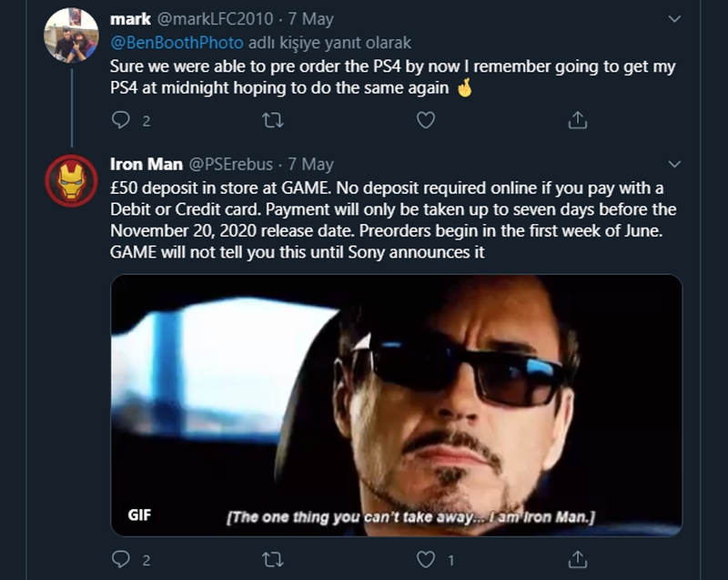Open Iron Man avatar profile picture

pyautogui.click(x=71, y=180)
